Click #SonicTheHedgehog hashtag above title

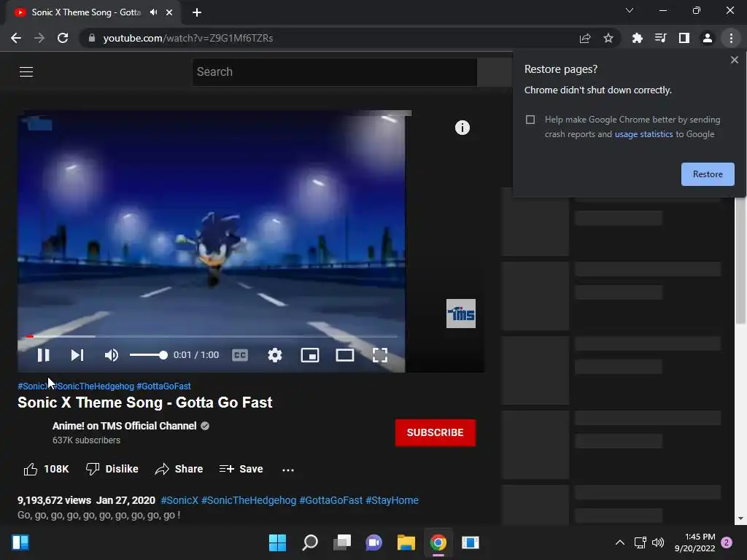[x=96, y=386]
